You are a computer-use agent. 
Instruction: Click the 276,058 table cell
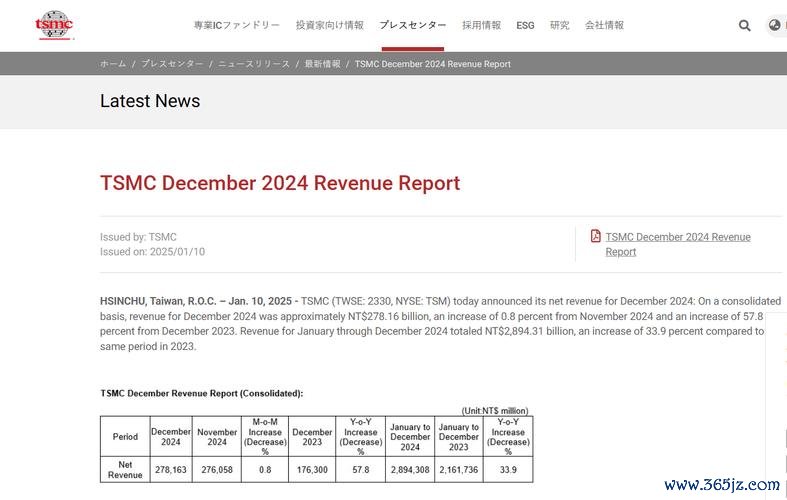(217, 469)
